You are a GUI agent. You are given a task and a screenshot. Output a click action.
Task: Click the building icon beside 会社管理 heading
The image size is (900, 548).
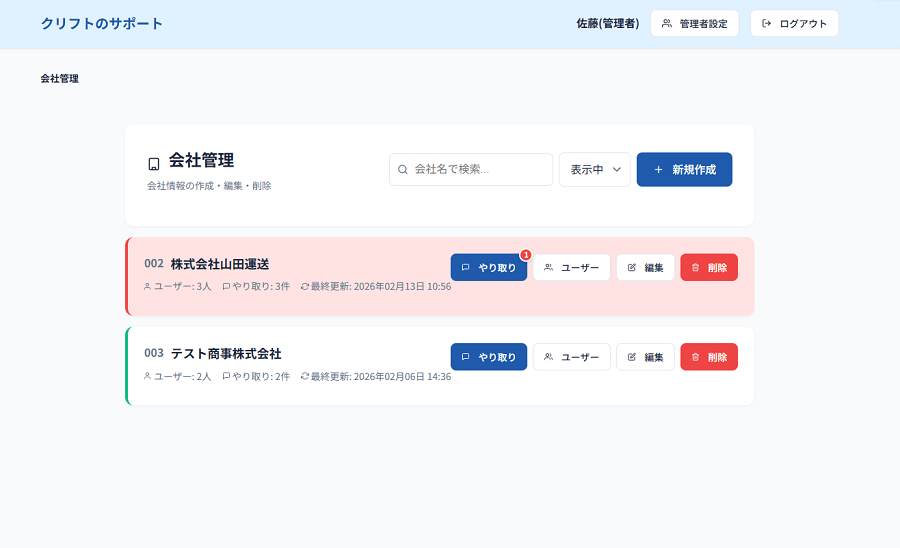pyautogui.click(x=154, y=164)
